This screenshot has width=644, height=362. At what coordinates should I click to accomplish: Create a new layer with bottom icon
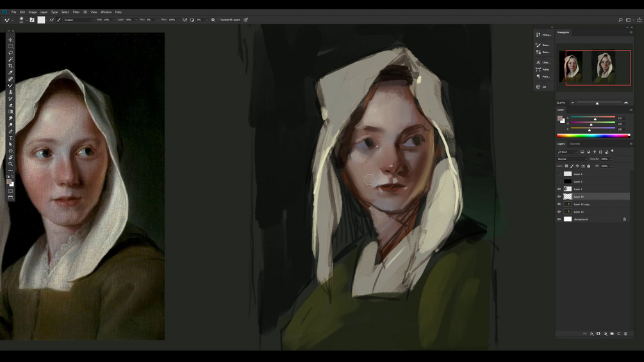[619, 334]
